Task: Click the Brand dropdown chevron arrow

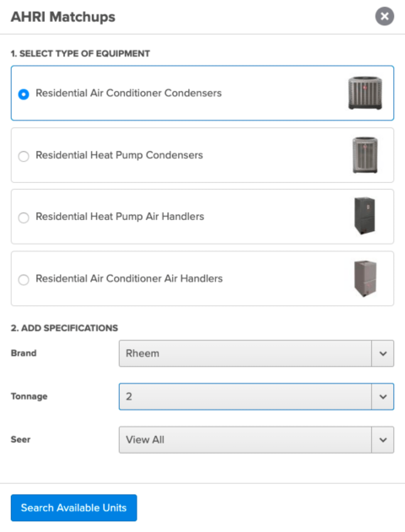Action: tap(383, 353)
